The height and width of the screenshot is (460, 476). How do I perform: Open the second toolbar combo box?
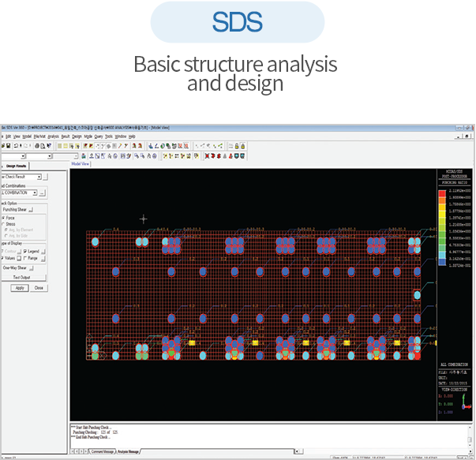click(49, 156)
